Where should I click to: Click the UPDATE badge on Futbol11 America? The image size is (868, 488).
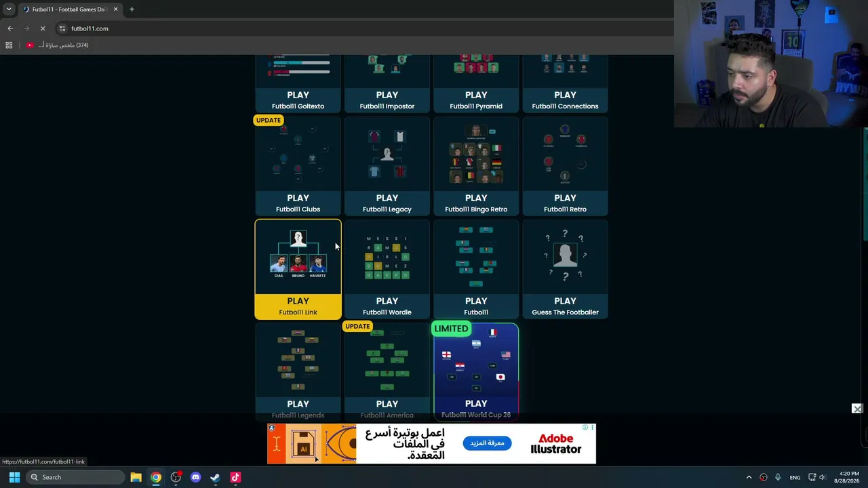357,326
